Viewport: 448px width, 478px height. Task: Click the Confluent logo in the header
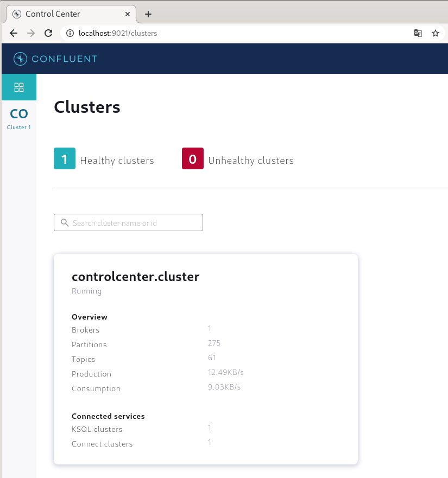point(54,59)
